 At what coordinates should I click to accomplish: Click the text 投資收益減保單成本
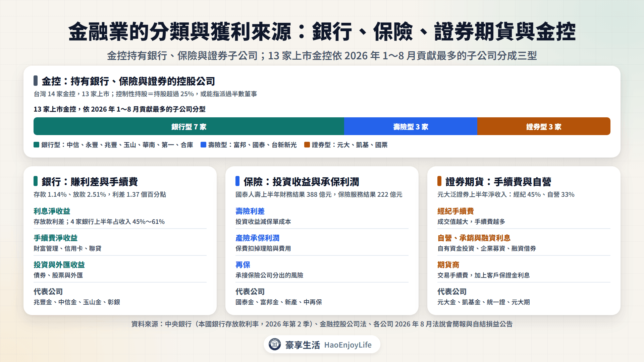[x=263, y=222]
